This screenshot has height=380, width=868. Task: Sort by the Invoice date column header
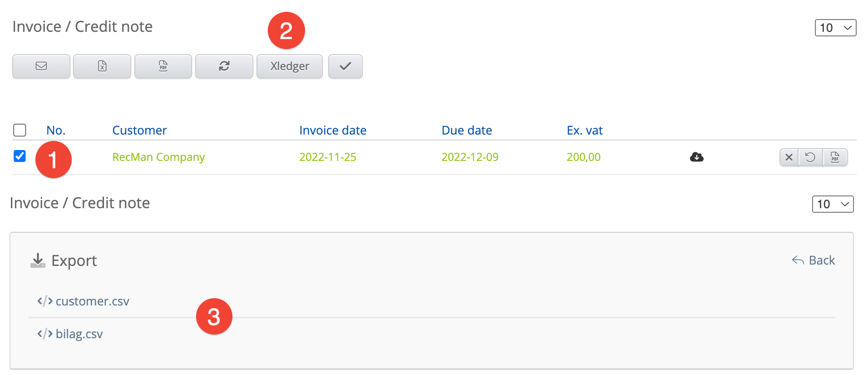tap(332, 130)
